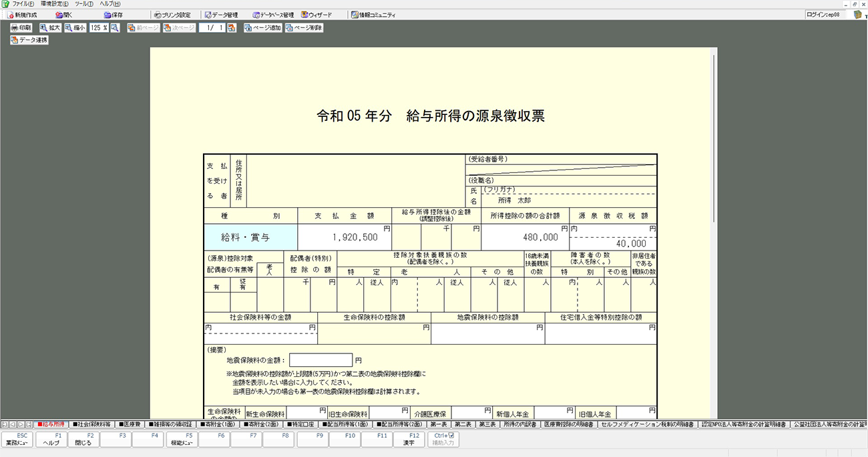Image resolution: width=868 pixels, height=457 pixels.
Task: Add a page with ページ追加
Action: (x=262, y=28)
